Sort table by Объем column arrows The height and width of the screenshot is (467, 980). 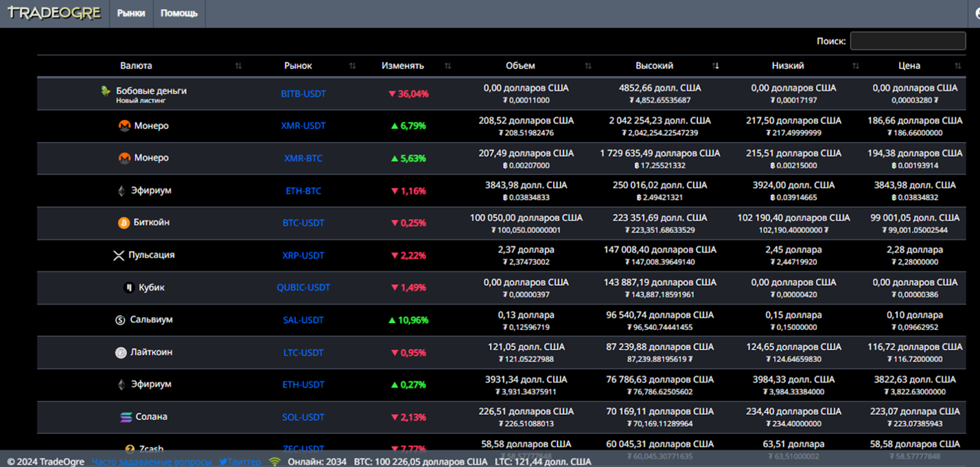(588, 65)
